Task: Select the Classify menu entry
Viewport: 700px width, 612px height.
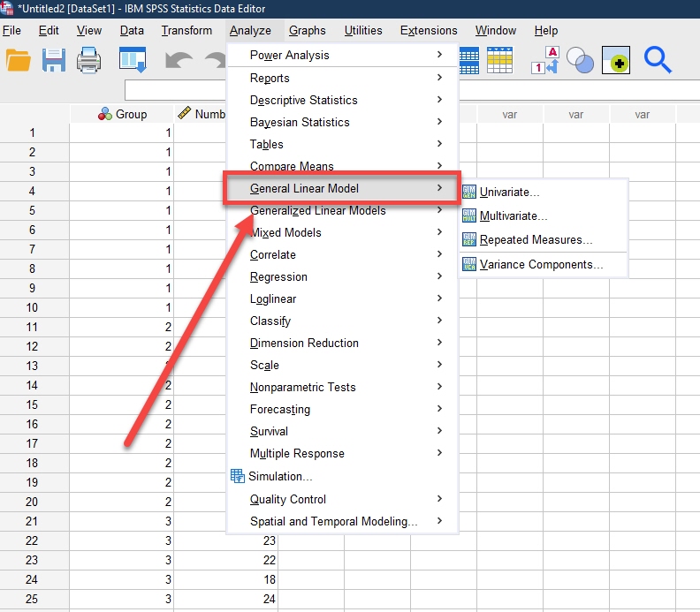Action: (343, 321)
